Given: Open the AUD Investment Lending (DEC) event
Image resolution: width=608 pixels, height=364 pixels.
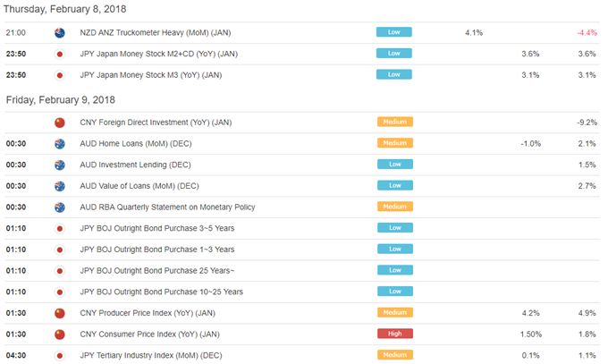Looking at the screenshot, I should click(x=135, y=165).
